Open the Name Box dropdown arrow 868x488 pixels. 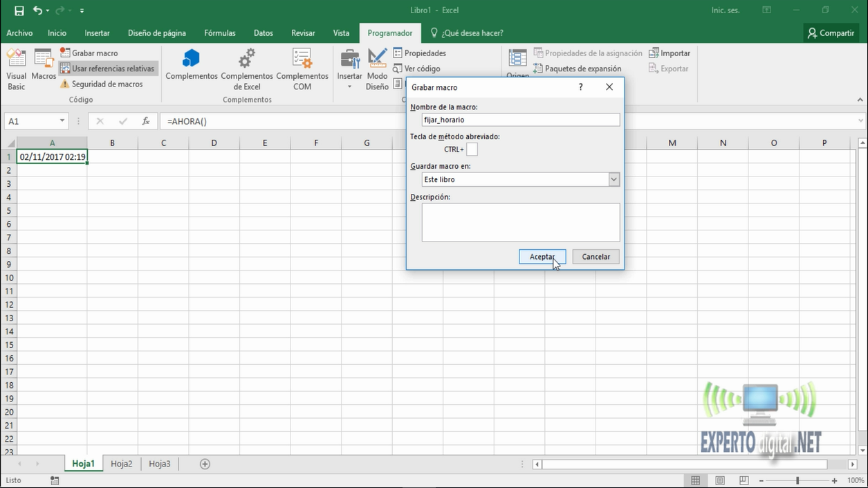(x=62, y=121)
